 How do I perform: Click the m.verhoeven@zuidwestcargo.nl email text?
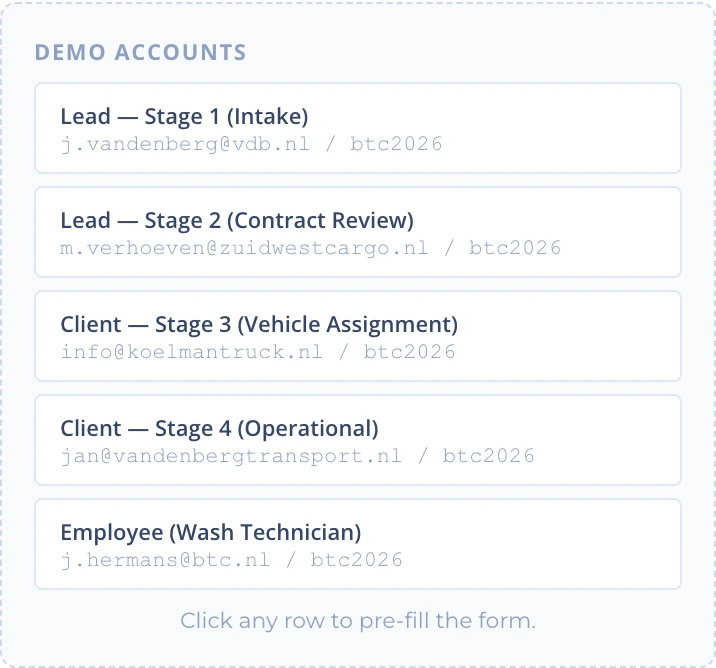[x=244, y=248]
